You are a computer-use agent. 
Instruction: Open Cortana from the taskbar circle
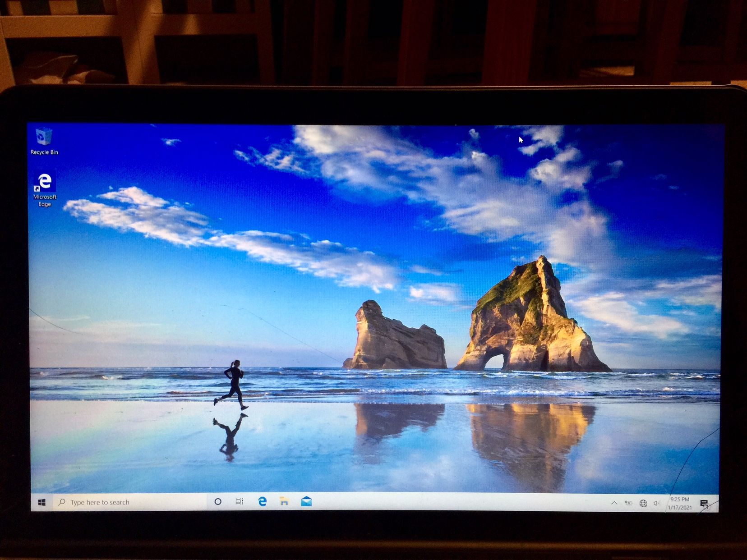point(218,501)
